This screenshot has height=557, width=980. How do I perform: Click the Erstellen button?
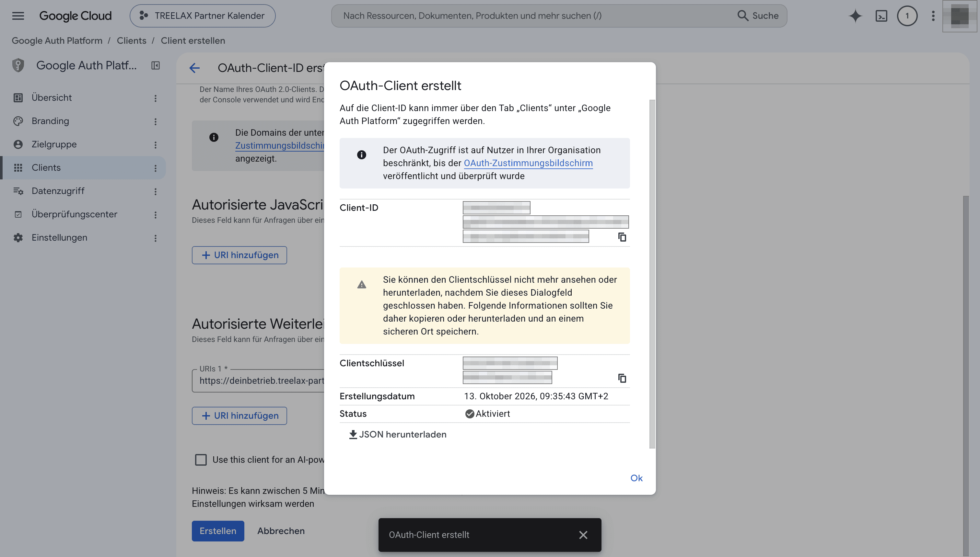pyautogui.click(x=218, y=531)
